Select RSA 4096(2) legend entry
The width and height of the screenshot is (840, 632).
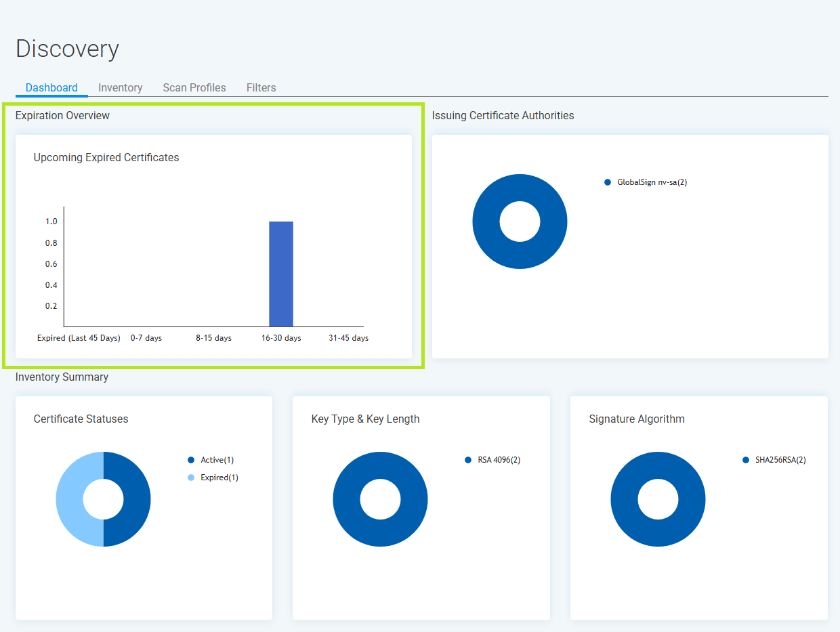(x=492, y=460)
